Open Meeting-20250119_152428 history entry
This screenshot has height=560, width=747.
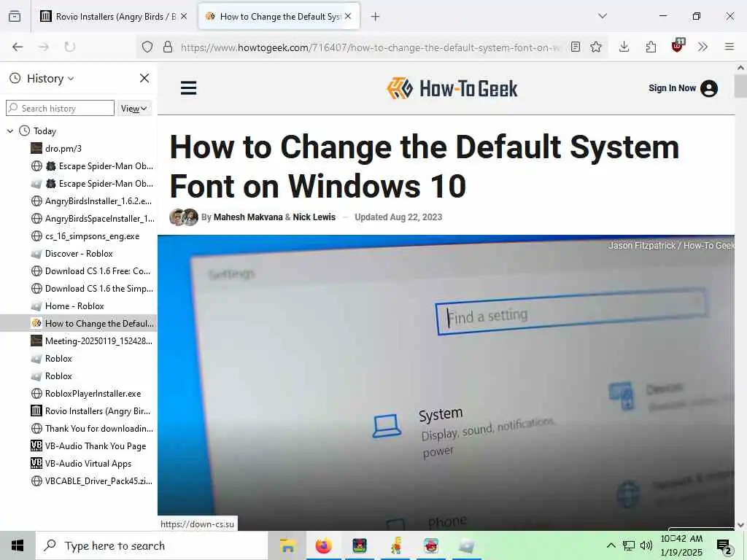[78, 341]
